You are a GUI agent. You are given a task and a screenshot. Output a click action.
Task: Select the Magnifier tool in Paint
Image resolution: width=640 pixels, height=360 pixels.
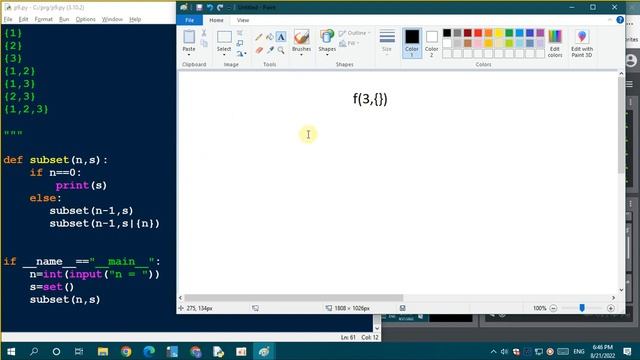pyautogui.click(x=281, y=50)
